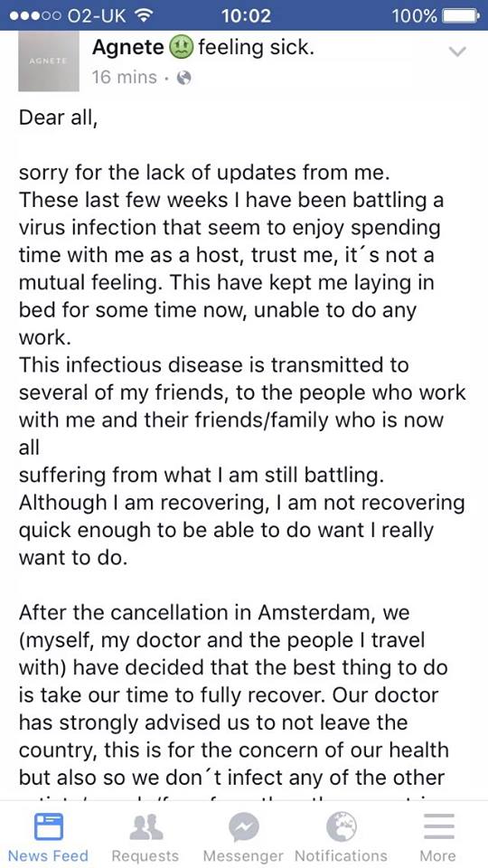Tap the 16 mins timestamp link
488x868 pixels.
(x=125, y=78)
